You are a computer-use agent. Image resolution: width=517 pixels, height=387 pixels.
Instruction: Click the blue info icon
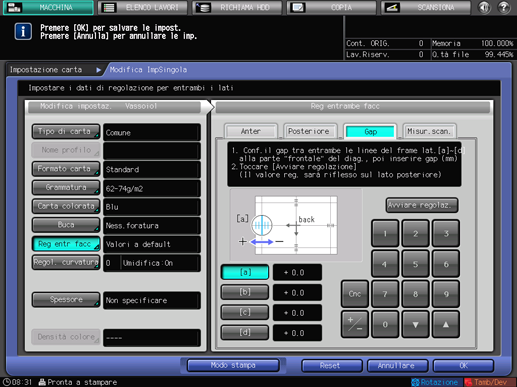23,32
